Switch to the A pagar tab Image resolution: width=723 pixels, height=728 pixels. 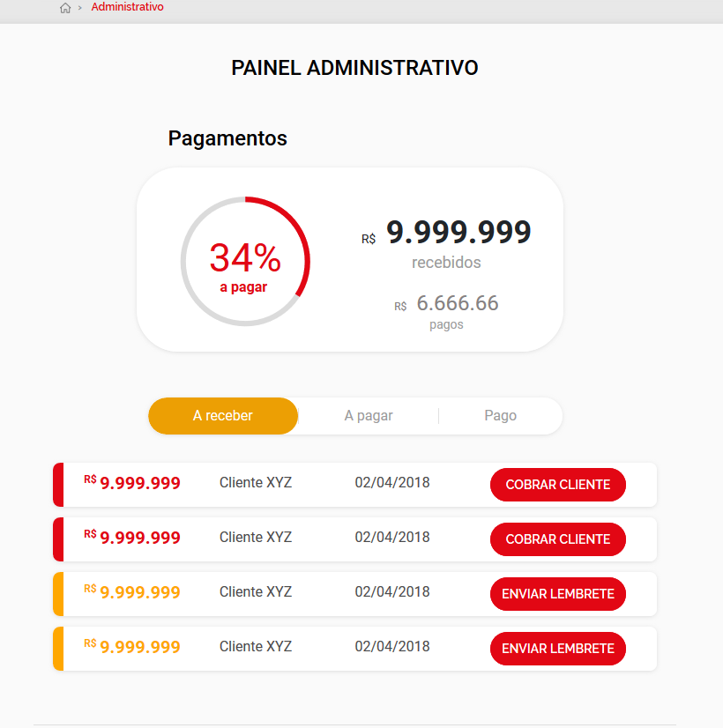coord(369,415)
